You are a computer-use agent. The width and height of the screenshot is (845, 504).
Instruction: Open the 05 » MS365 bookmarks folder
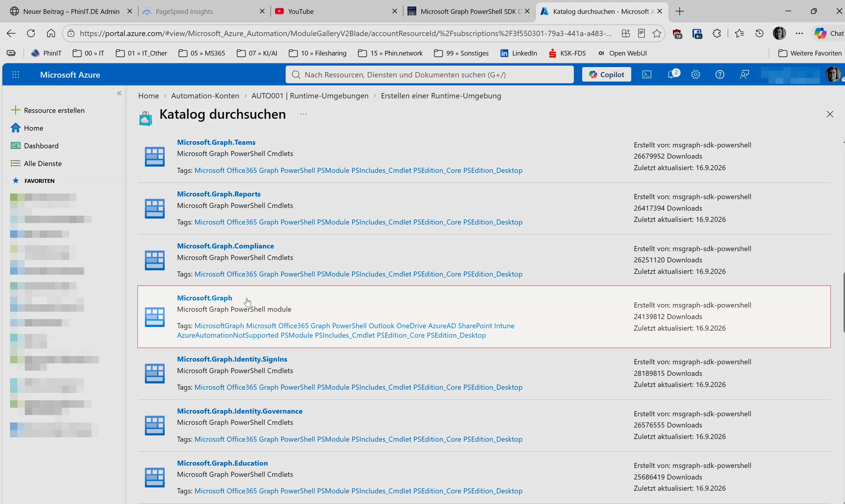coord(202,53)
